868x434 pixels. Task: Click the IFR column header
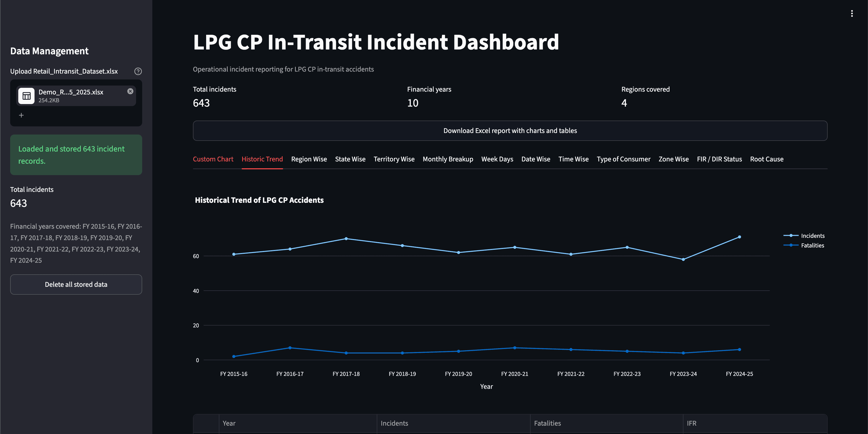coord(755,423)
